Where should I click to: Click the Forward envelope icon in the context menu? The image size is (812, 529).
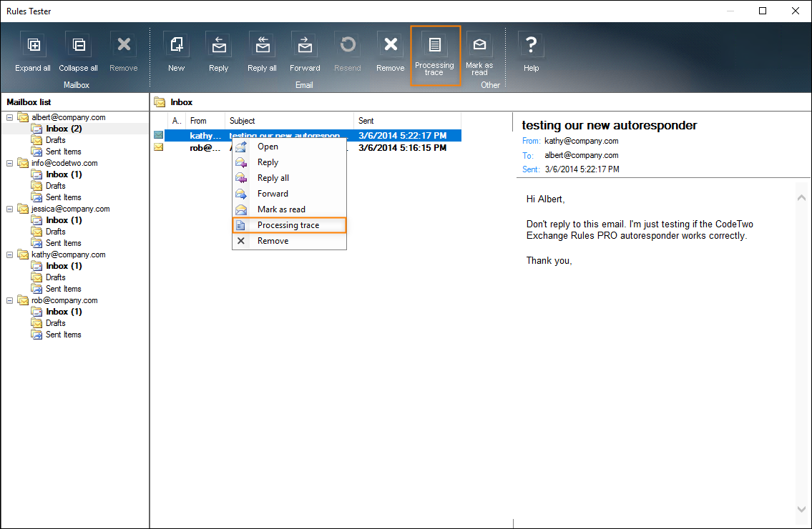(x=241, y=194)
